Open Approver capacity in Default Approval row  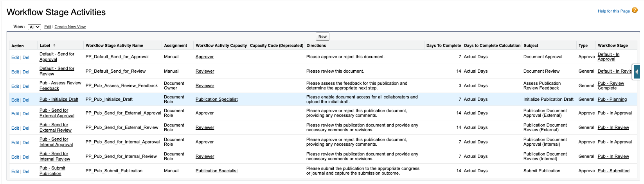(x=205, y=57)
